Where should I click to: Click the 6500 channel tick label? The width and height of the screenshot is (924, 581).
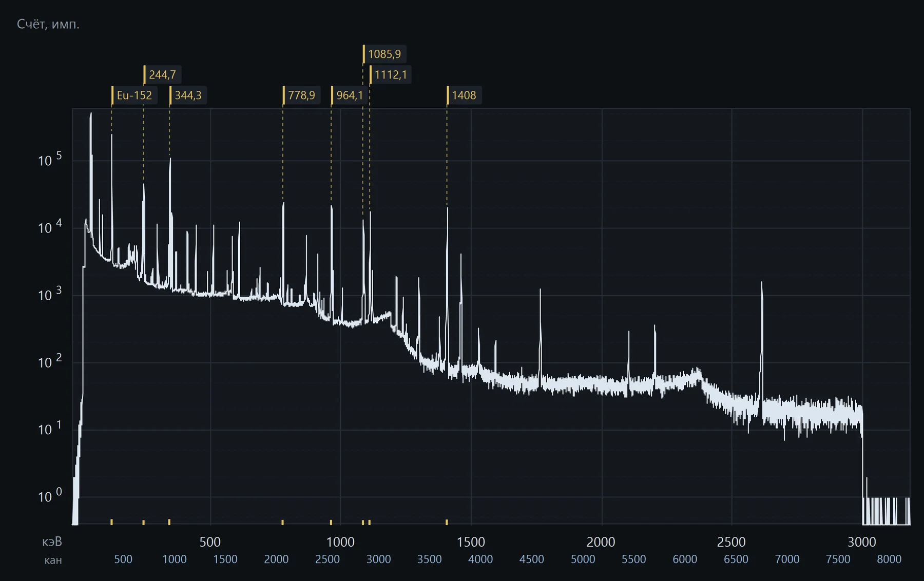(736, 559)
